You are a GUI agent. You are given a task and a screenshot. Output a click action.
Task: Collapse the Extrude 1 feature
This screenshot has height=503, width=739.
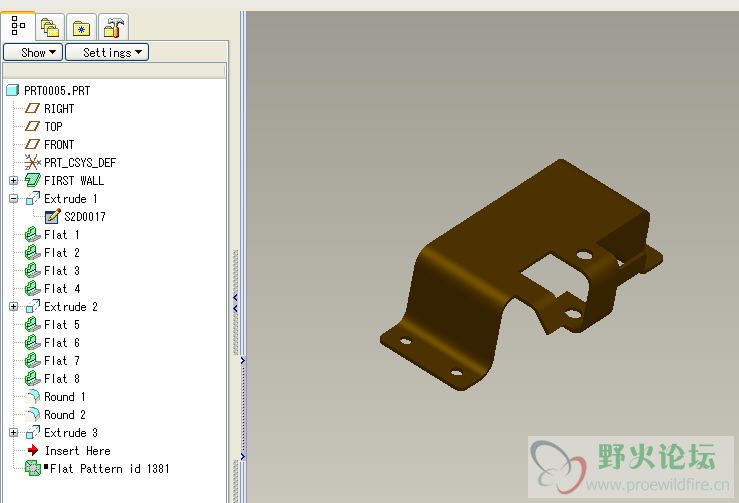pos(14,198)
